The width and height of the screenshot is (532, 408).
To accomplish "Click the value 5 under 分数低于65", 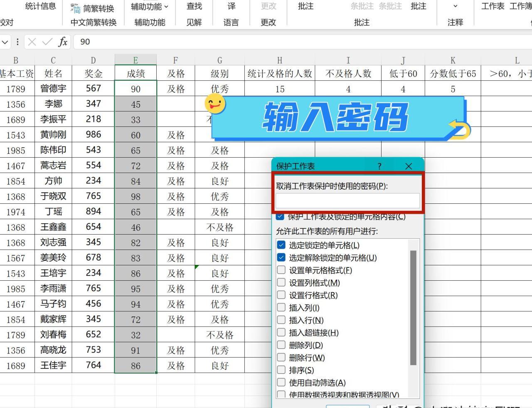I will (x=453, y=89).
